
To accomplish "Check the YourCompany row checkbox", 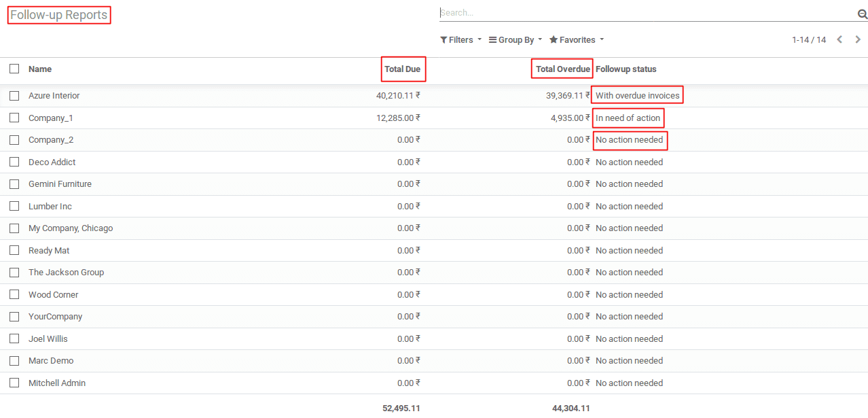I will point(14,317).
